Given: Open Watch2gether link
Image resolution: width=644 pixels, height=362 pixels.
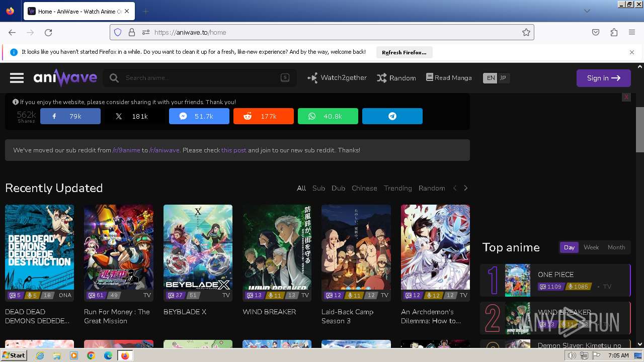Looking at the screenshot, I should click(x=337, y=78).
